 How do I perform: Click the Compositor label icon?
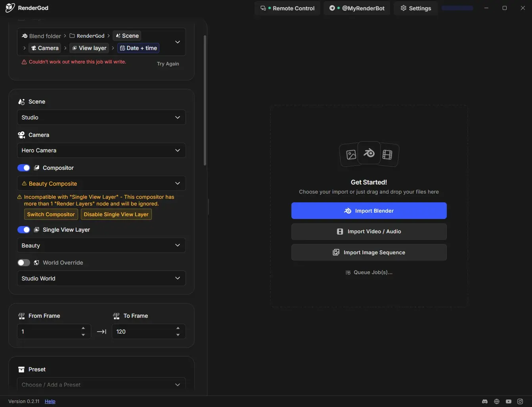pyautogui.click(x=36, y=168)
